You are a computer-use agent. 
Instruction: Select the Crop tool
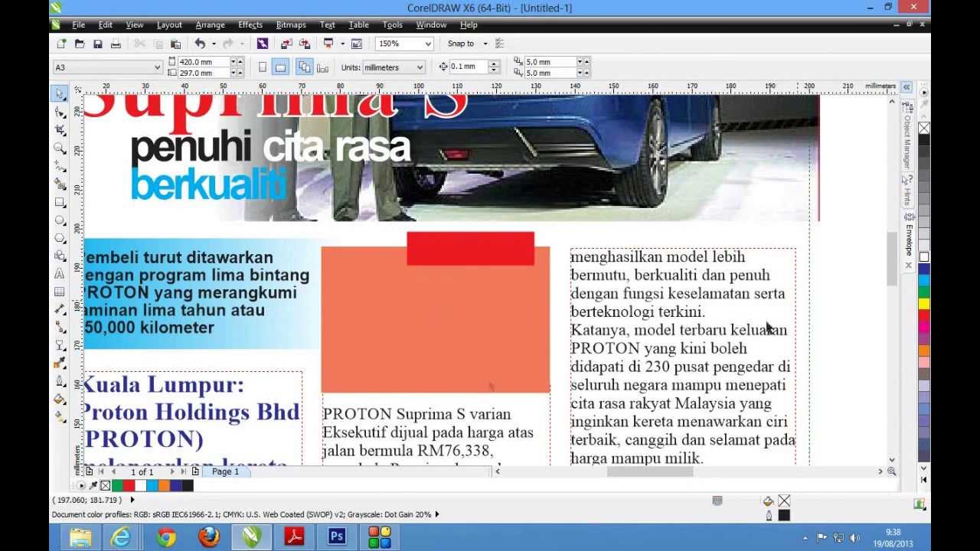click(x=60, y=130)
